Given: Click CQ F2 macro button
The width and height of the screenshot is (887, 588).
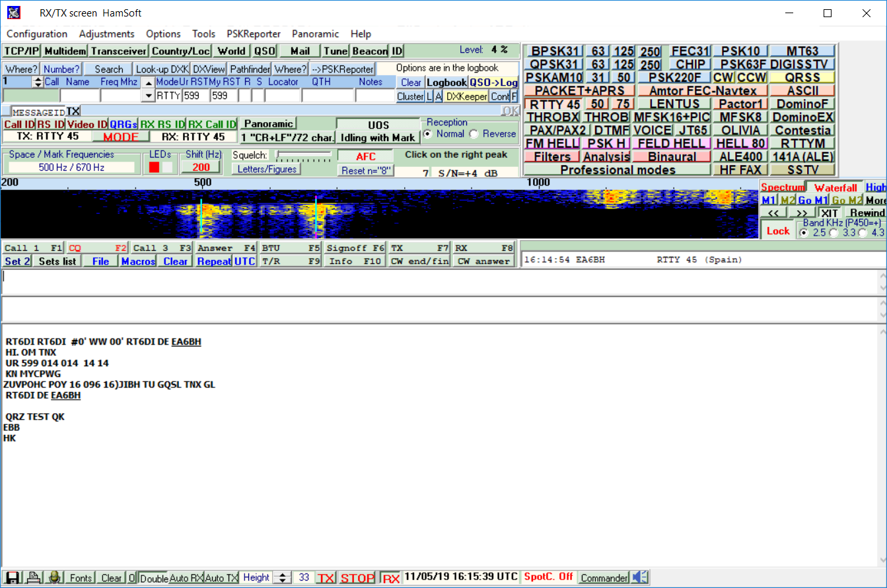Looking at the screenshot, I should tap(97, 248).
